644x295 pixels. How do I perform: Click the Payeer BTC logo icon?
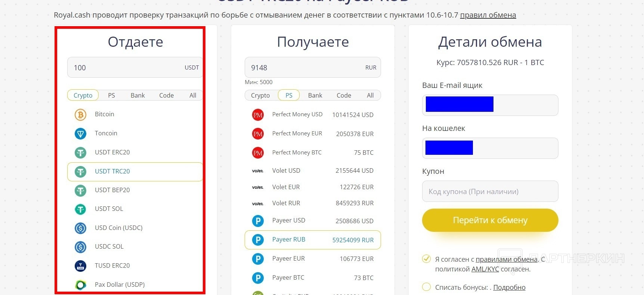click(258, 278)
